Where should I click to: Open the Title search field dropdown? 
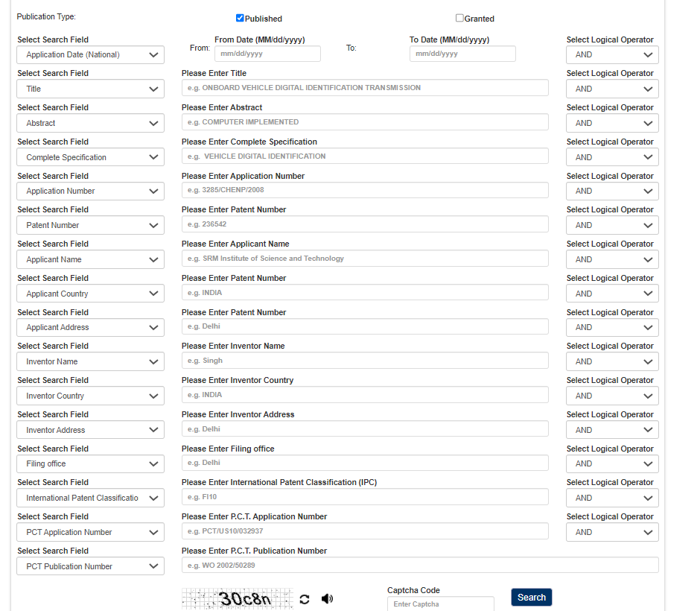point(91,89)
